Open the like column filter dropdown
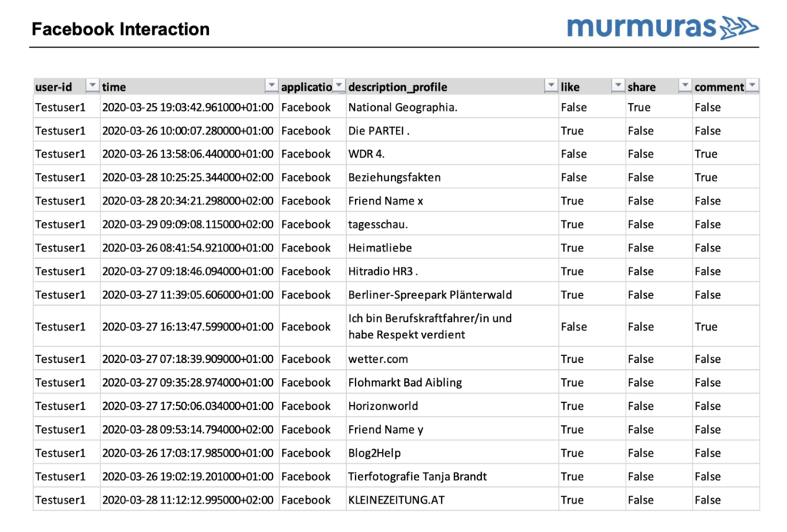This screenshot has height=532, width=787. coord(618,86)
